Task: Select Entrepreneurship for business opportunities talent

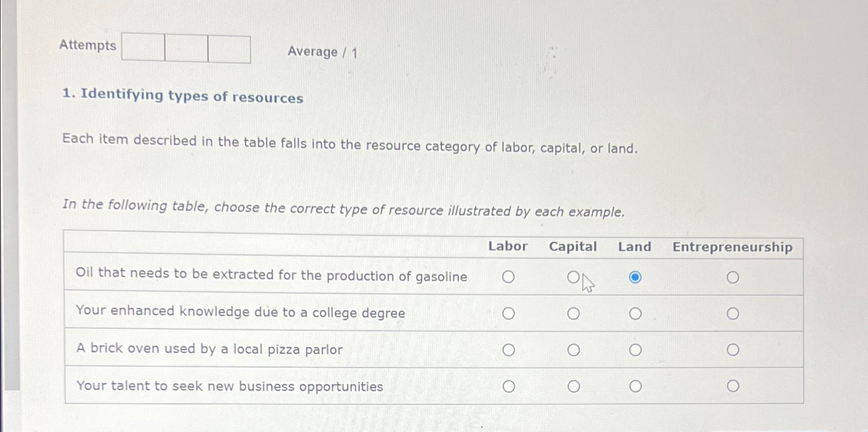Action: click(x=733, y=385)
